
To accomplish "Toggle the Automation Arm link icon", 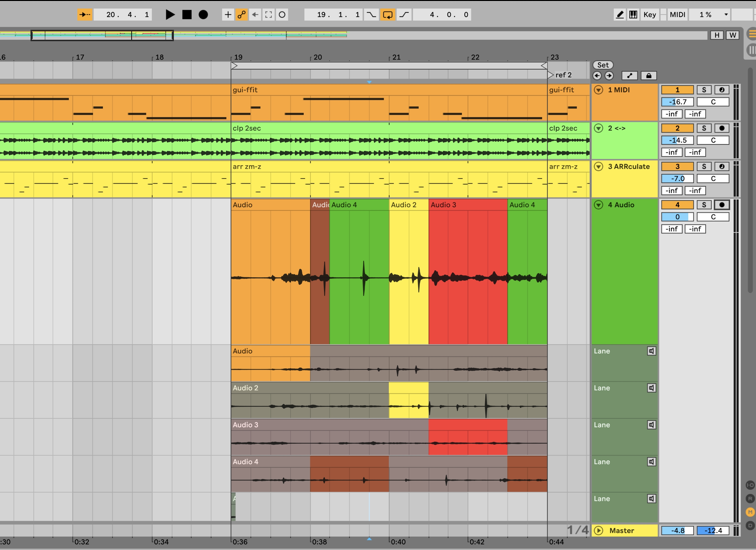I will point(241,15).
